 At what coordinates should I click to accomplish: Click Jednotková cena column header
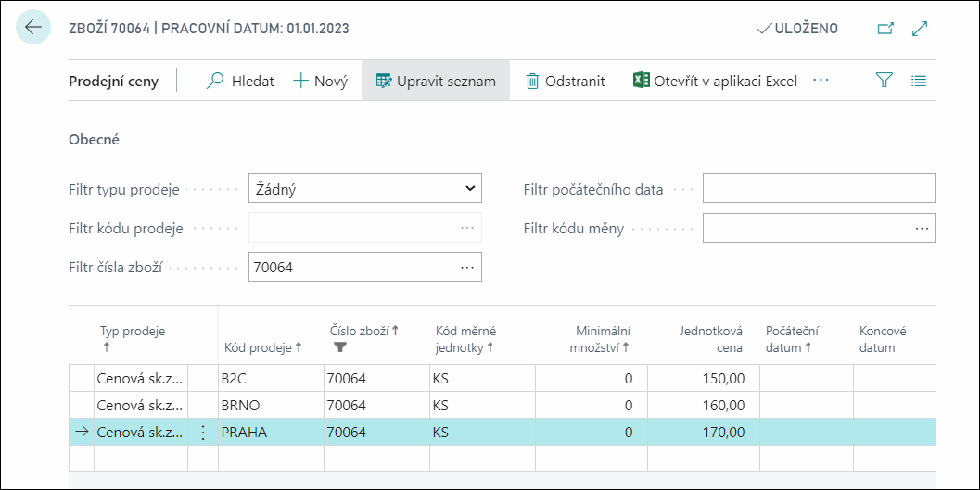(711, 339)
